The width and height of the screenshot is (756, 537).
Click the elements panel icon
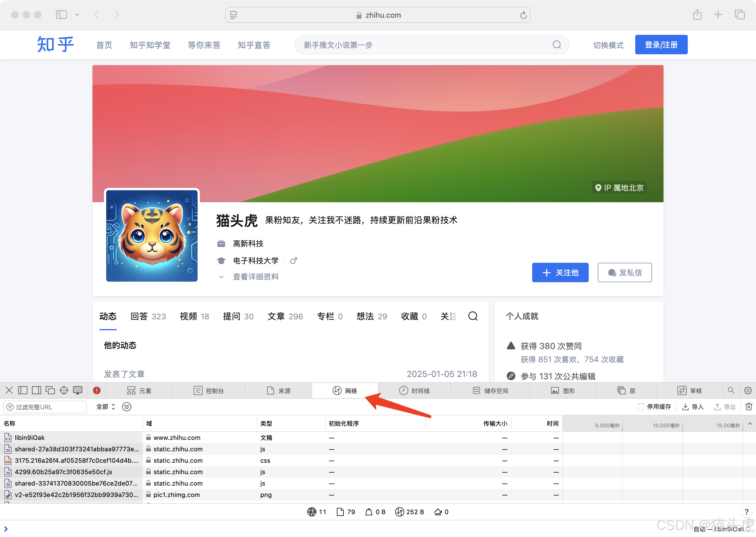click(131, 390)
